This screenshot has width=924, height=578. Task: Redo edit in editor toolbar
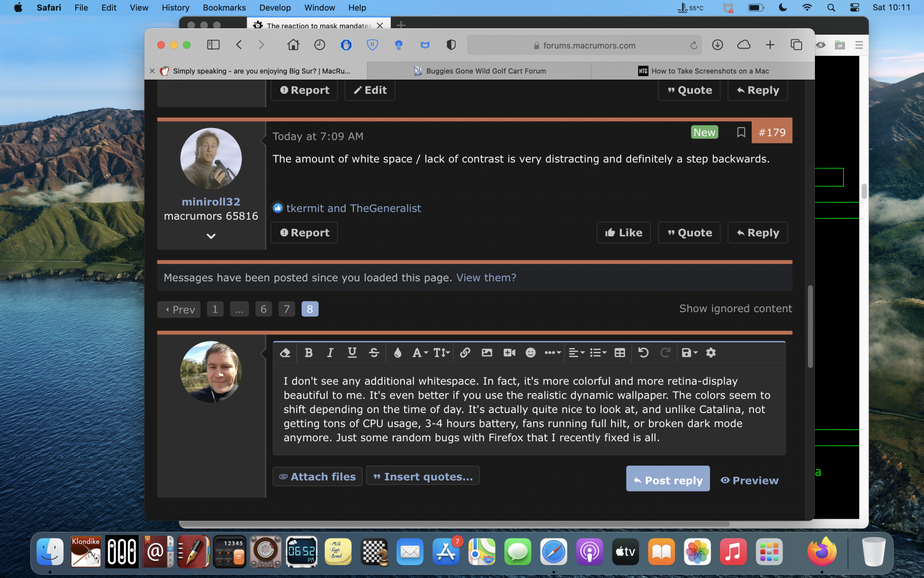665,353
